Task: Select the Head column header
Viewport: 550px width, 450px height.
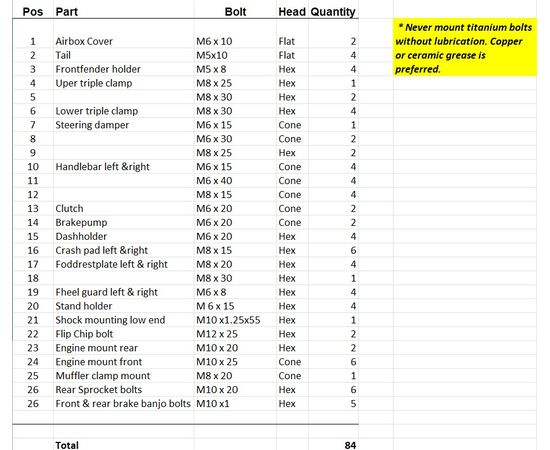Action: tap(292, 12)
